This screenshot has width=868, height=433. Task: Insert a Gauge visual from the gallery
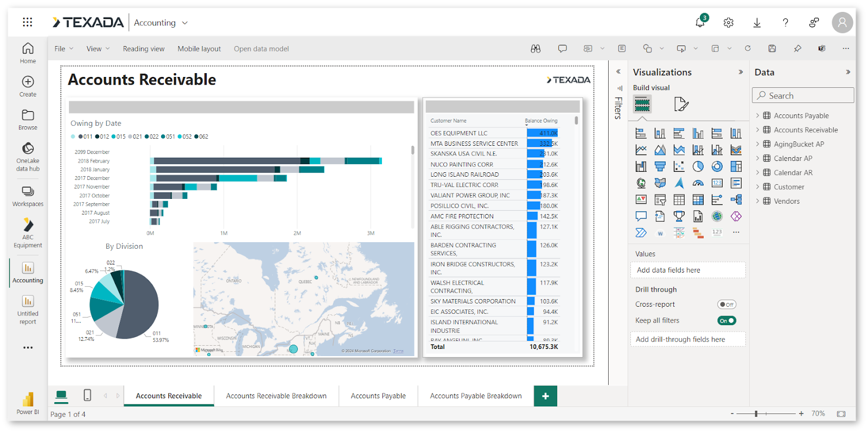[x=698, y=183]
